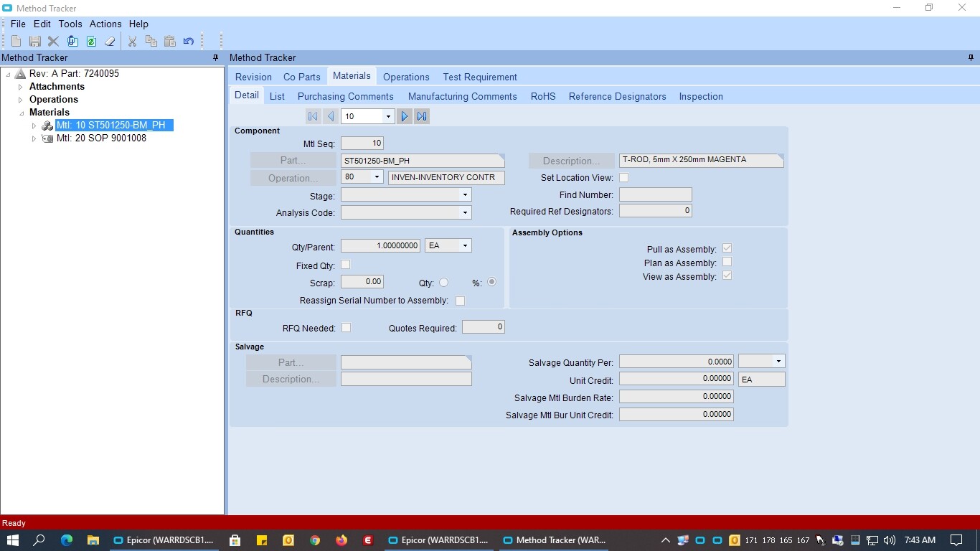Select the Scrap Qty radio button
The height and width of the screenshot is (551, 980).
[443, 282]
